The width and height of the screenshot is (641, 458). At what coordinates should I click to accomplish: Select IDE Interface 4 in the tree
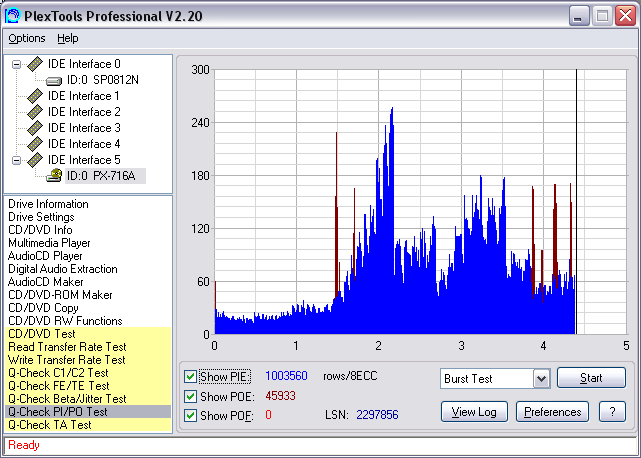point(84,144)
